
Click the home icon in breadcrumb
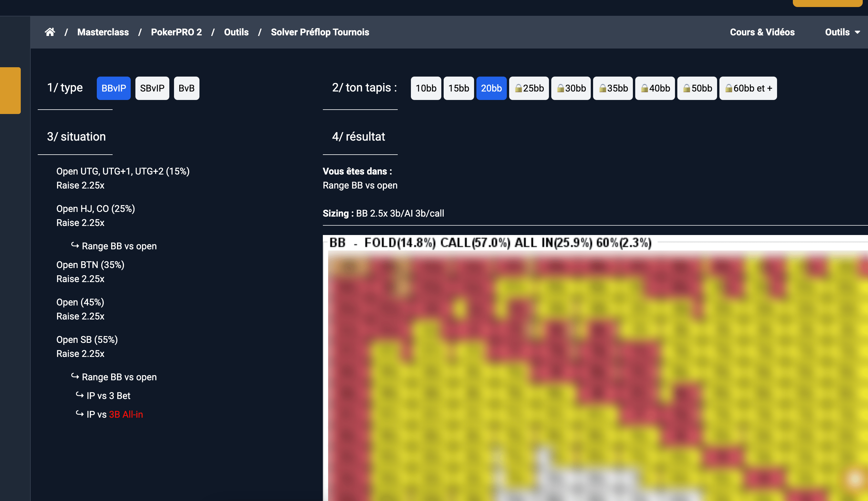click(x=50, y=32)
